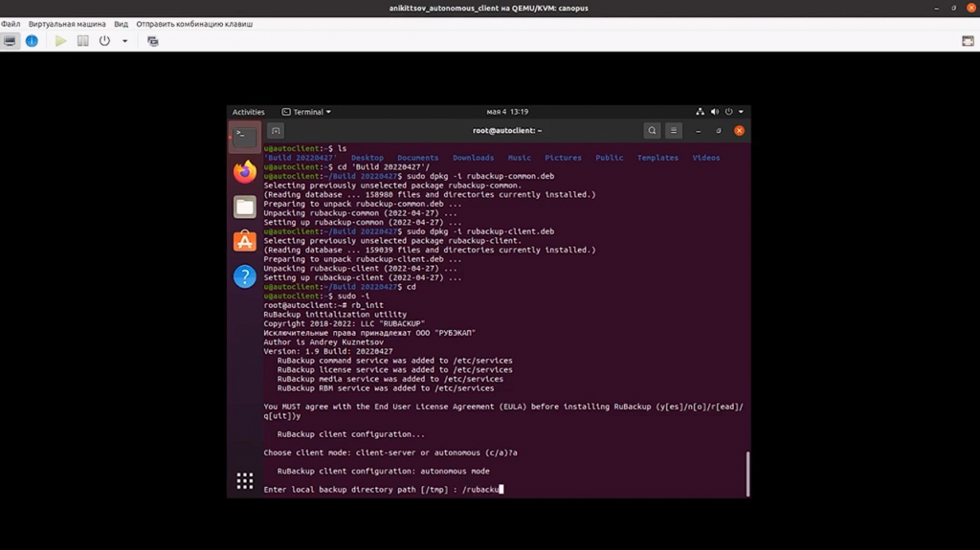Select the Terminal icon in the dock
The image size is (980, 550).
(x=244, y=137)
